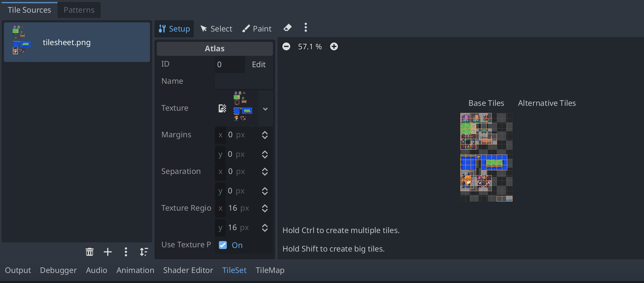644x283 pixels.
Task: Click the Edit button next to ID
Action: coord(259,65)
